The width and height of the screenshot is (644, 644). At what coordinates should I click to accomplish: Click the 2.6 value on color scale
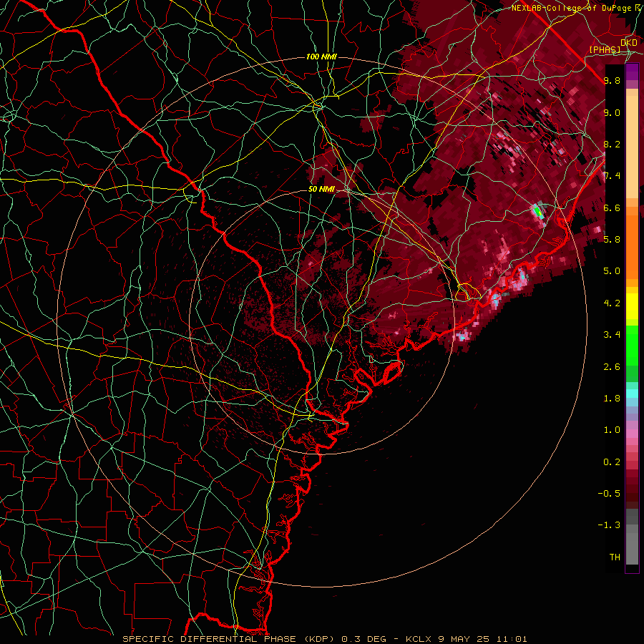point(612,367)
